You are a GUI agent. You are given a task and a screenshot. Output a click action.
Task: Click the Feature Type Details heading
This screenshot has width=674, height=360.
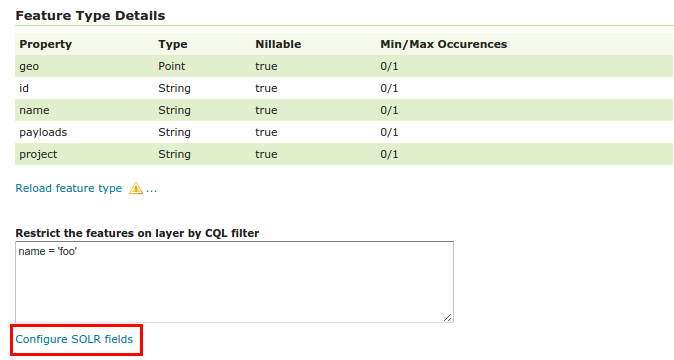point(90,15)
